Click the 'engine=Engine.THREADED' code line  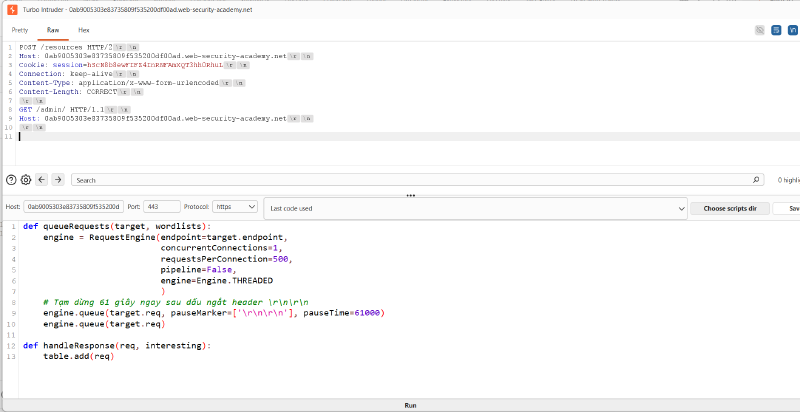pyautogui.click(x=217, y=280)
